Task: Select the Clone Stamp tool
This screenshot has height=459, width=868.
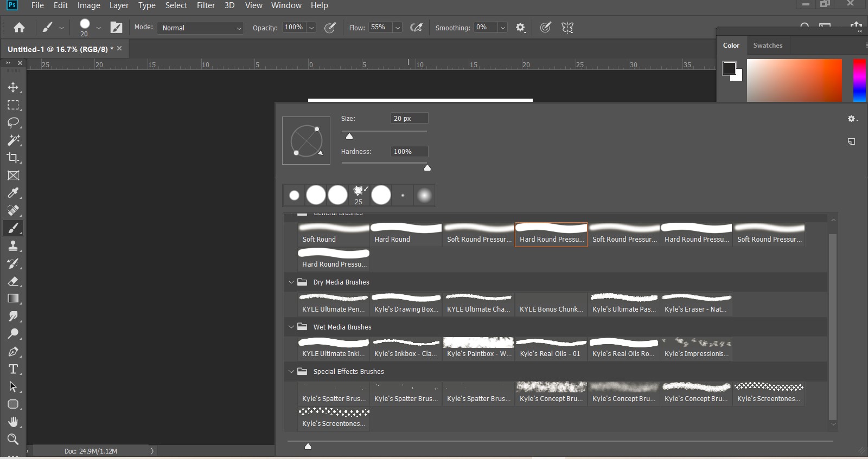Action: coord(13,245)
